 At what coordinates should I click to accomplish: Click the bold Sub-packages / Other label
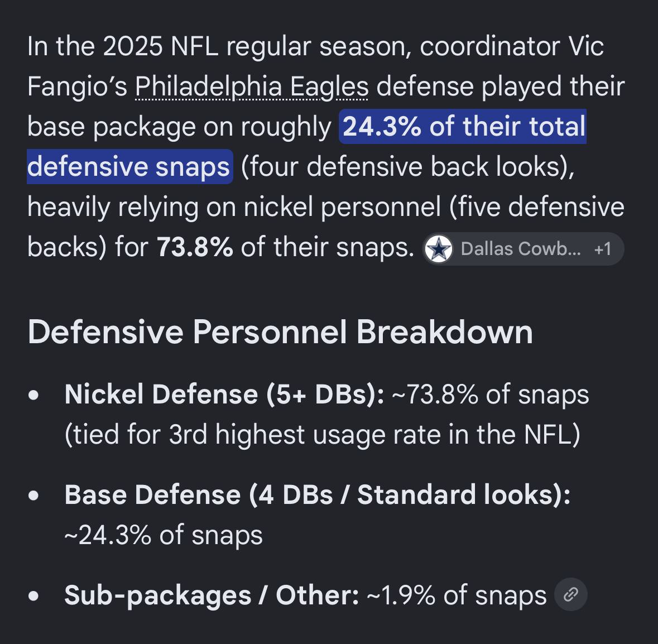(x=212, y=595)
